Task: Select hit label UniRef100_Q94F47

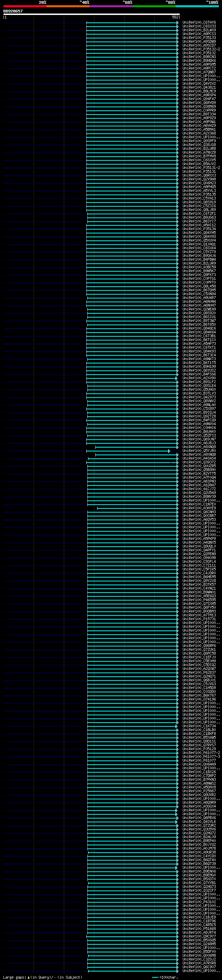Action: point(199,99)
